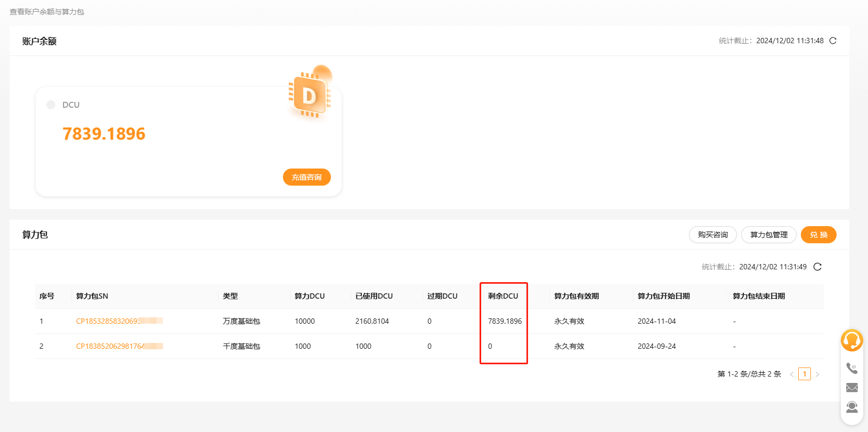The image size is (868, 432).
Task: Refresh the 算力包 table statistics
Action: [817, 267]
